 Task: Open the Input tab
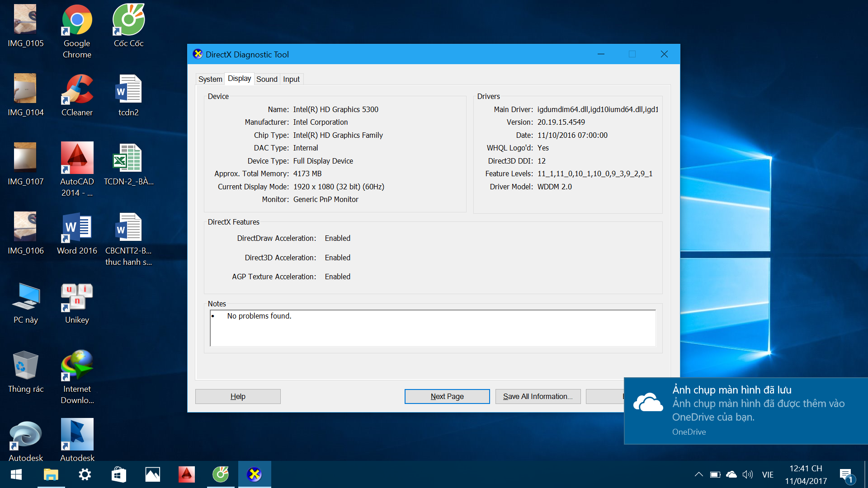[x=291, y=79]
